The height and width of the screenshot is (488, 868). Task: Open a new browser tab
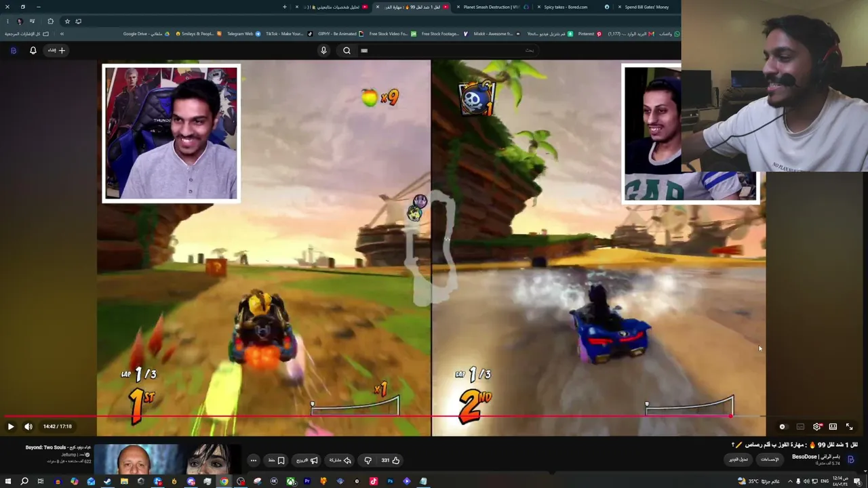(285, 7)
